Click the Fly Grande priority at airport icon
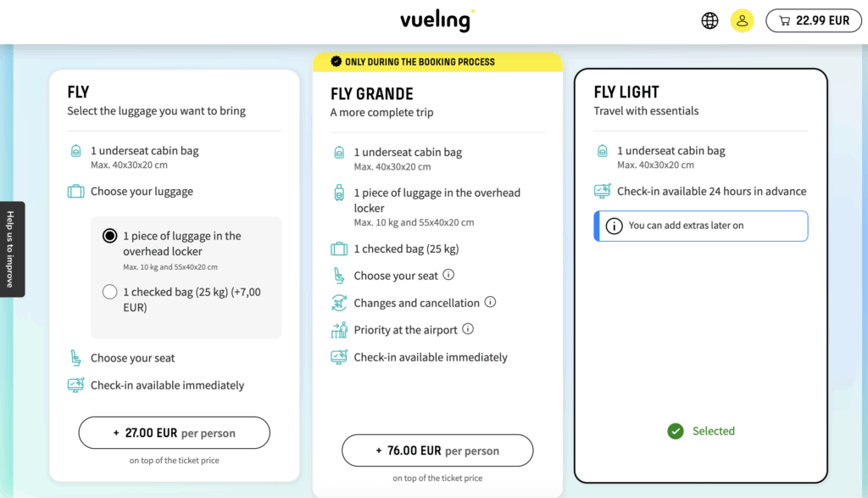This screenshot has width=868, height=498. (x=339, y=330)
